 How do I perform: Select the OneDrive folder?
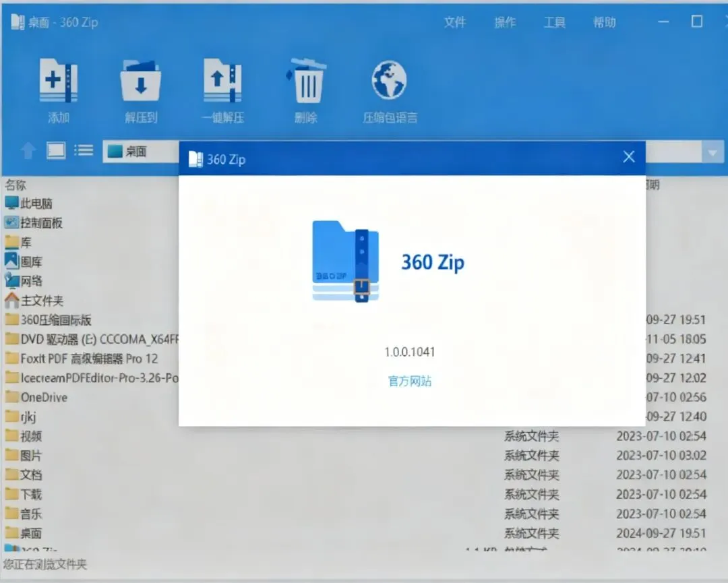(36, 398)
